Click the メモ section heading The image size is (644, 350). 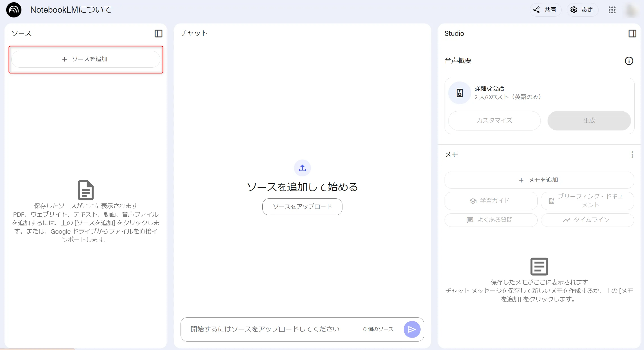pos(451,154)
